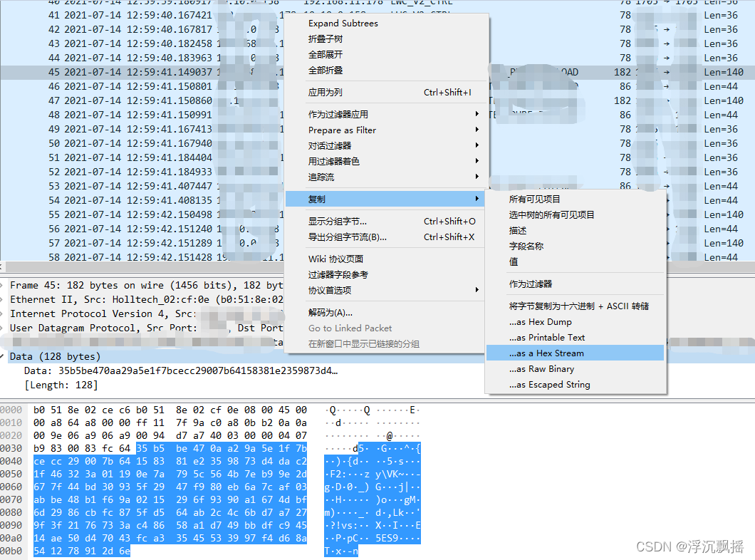Collapse the Data (128 bytes) node
The height and width of the screenshot is (560, 755).
2,356
